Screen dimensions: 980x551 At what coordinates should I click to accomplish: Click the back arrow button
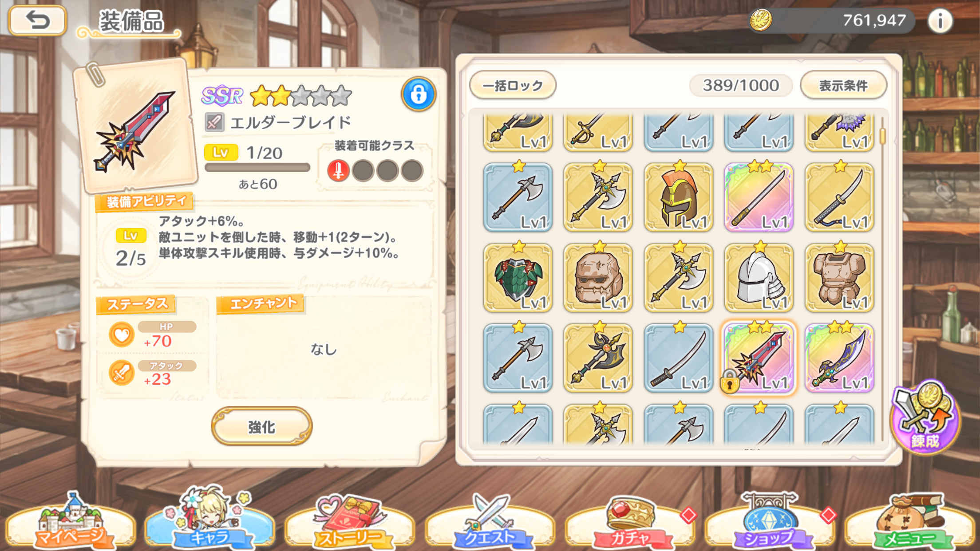pyautogui.click(x=38, y=20)
